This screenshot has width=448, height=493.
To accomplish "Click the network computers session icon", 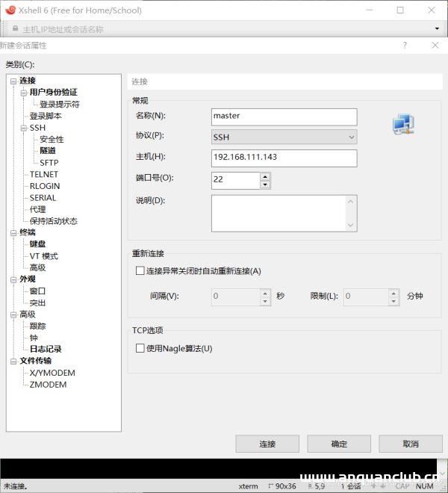I will pos(403,125).
